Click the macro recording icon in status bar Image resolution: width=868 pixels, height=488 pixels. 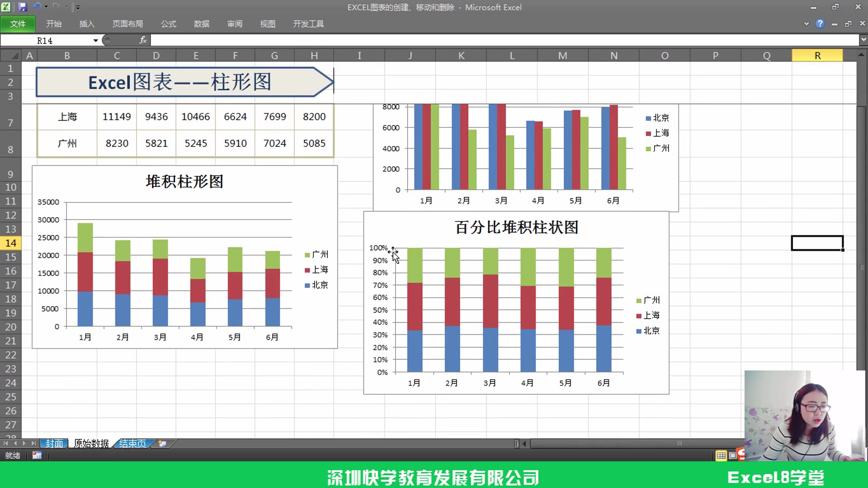[x=37, y=455]
